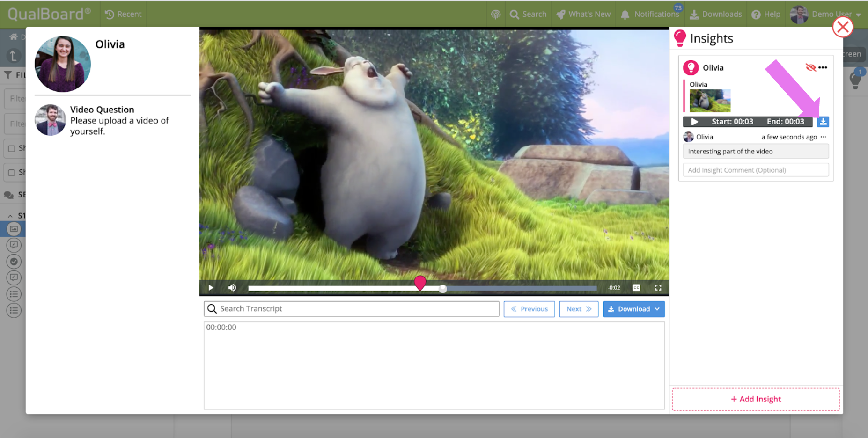Open the insight card's three-dot options menu
The height and width of the screenshot is (438, 868).
[823, 67]
